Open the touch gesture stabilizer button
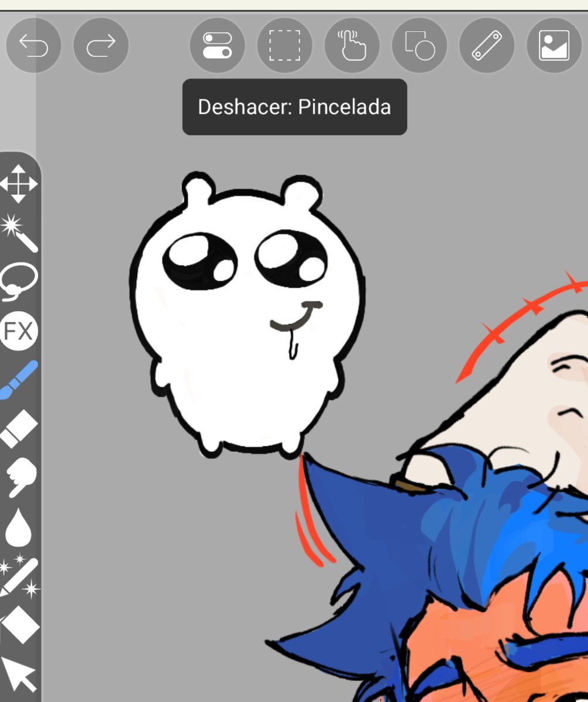 click(x=352, y=46)
